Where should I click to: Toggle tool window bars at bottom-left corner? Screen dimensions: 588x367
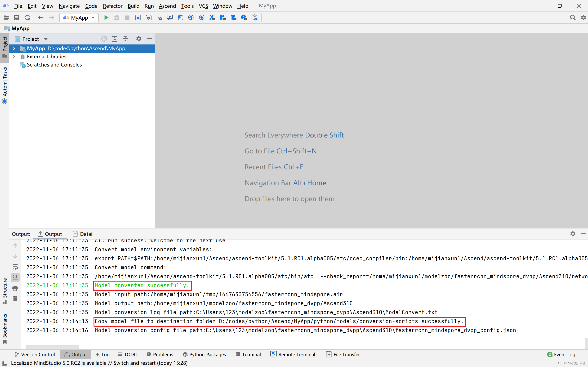[5, 363]
